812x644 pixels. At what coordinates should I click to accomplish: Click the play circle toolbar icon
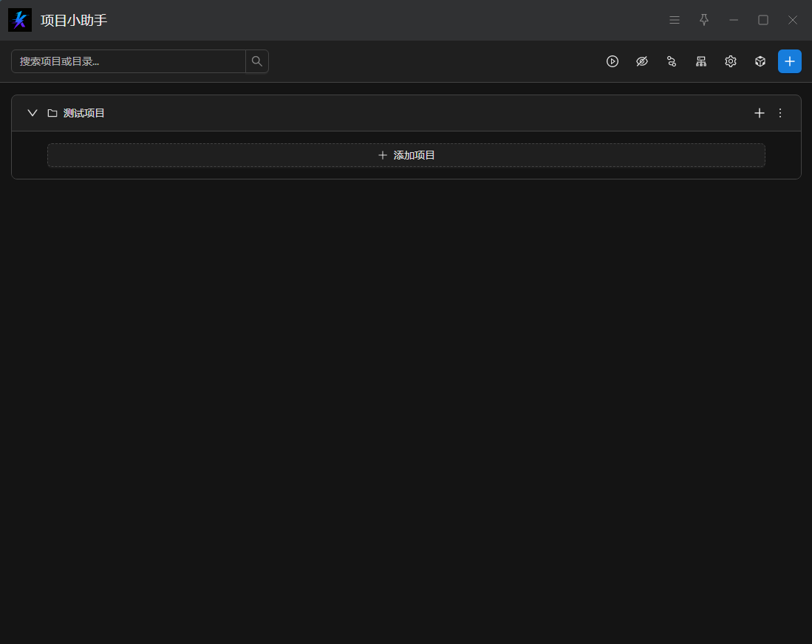tap(612, 61)
